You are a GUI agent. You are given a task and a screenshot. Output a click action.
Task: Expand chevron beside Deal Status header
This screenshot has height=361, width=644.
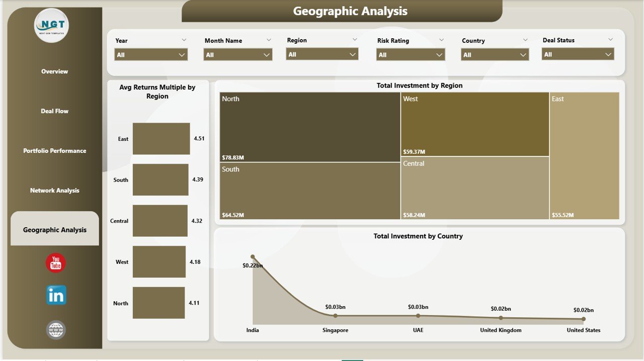click(610, 40)
